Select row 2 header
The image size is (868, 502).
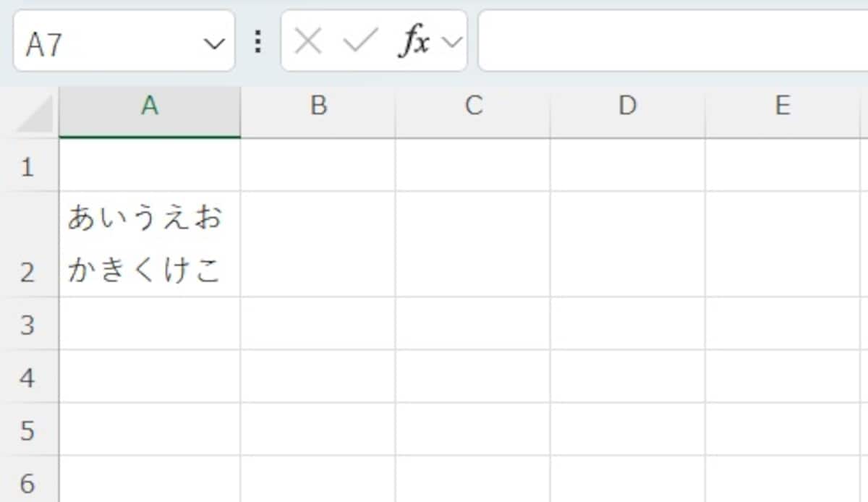29,242
